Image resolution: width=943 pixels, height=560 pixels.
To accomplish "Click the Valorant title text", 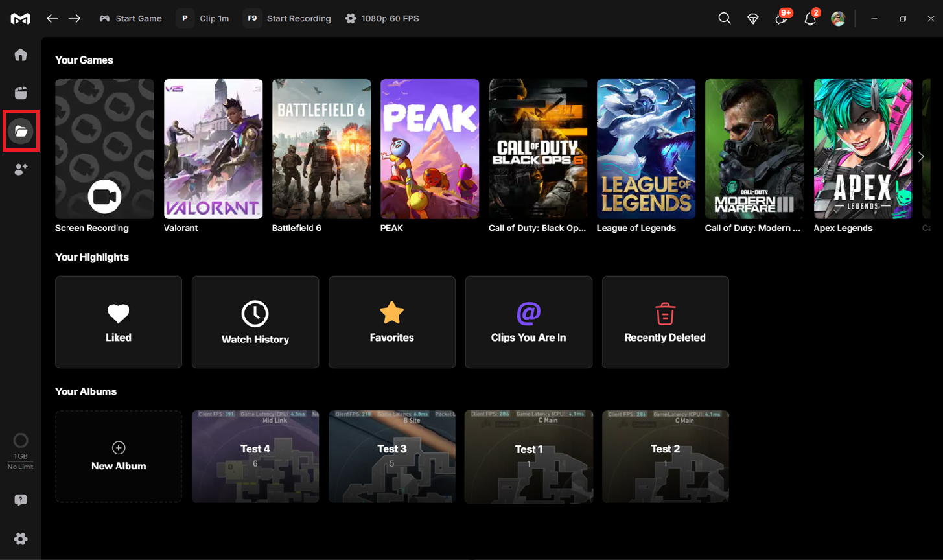I will [x=181, y=228].
